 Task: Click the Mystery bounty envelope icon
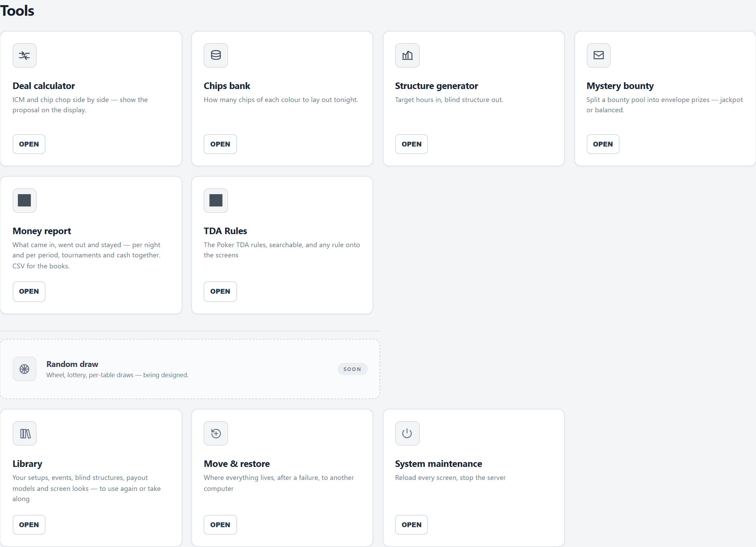tap(599, 55)
